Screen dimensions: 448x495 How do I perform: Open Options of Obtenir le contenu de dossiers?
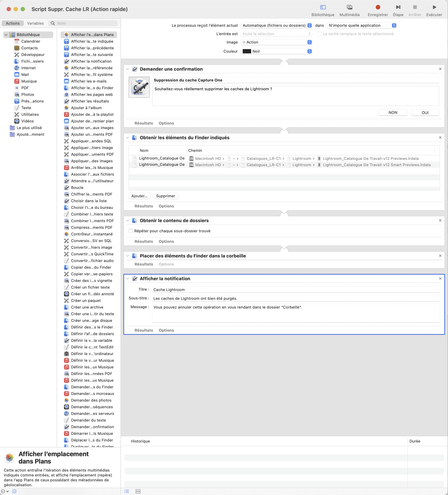click(166, 241)
